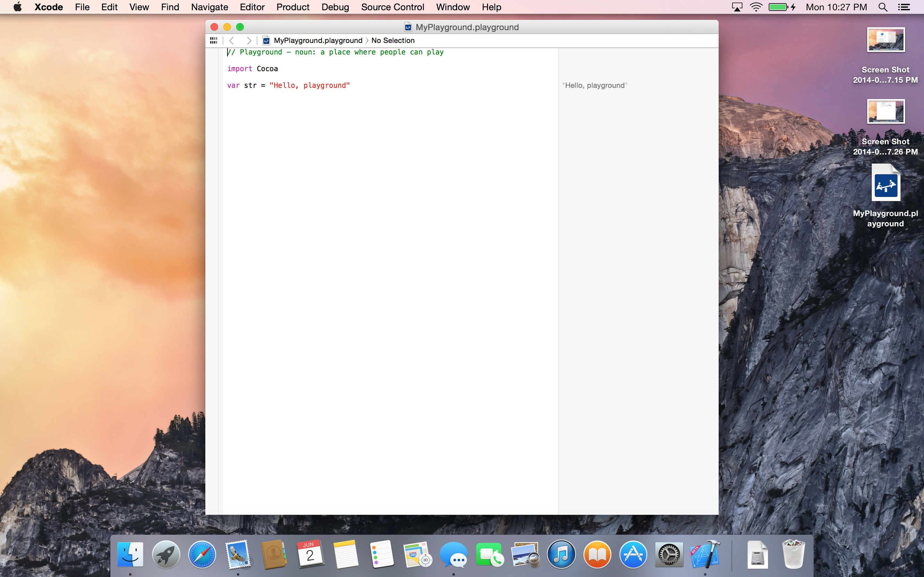This screenshot has height=577, width=924.
Task: Open the Wi-Fi status menu
Action: [x=756, y=7]
